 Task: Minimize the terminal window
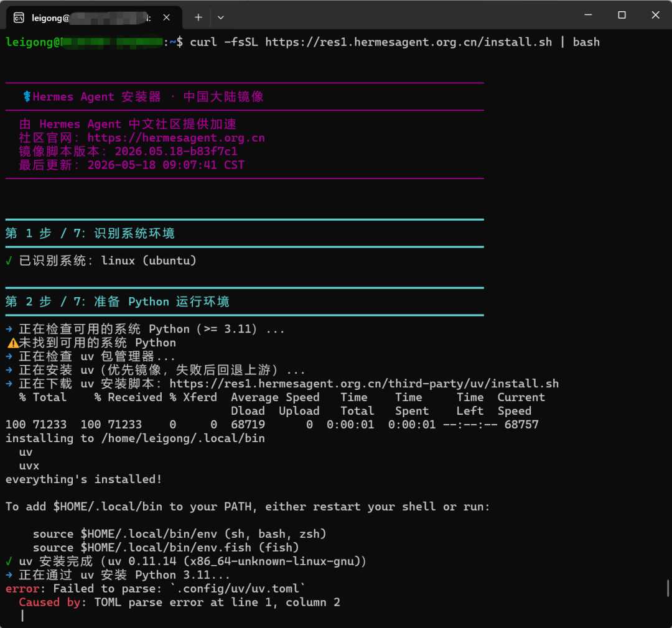588,15
